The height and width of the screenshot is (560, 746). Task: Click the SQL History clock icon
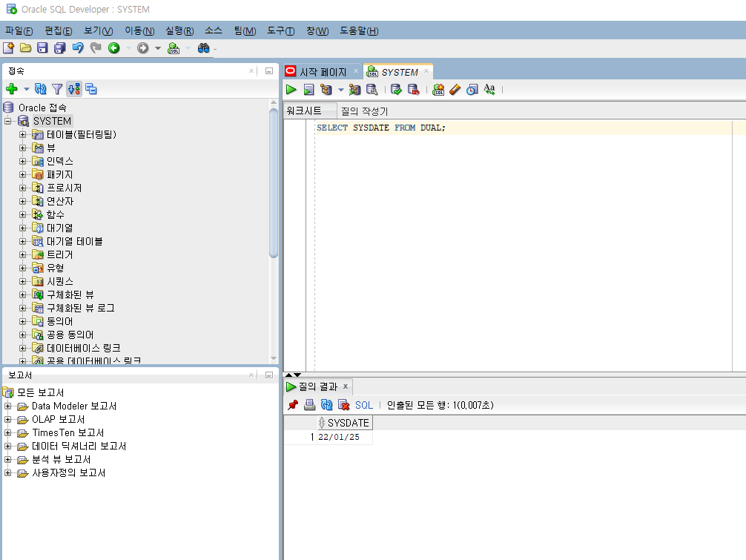coord(472,90)
